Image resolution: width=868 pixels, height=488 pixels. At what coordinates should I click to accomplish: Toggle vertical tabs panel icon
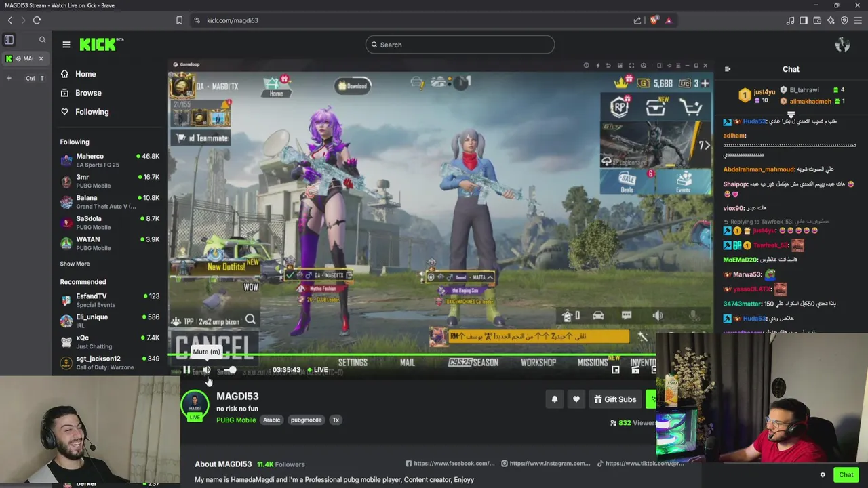coord(9,40)
